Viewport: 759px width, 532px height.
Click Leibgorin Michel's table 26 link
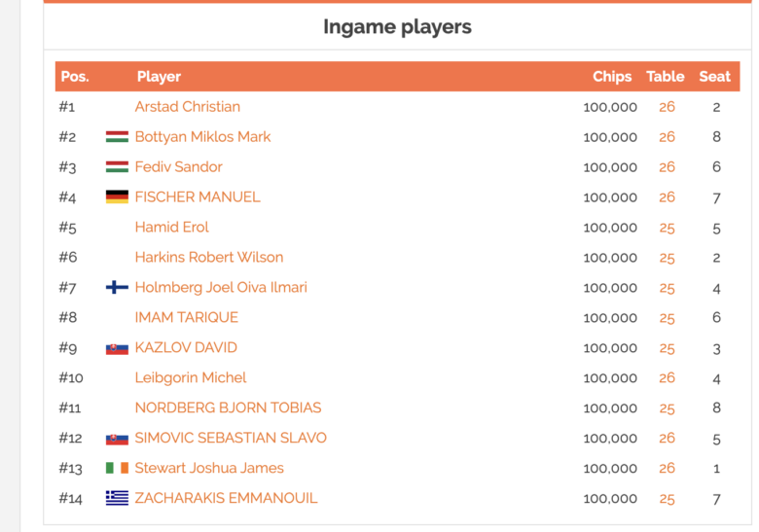(x=667, y=377)
